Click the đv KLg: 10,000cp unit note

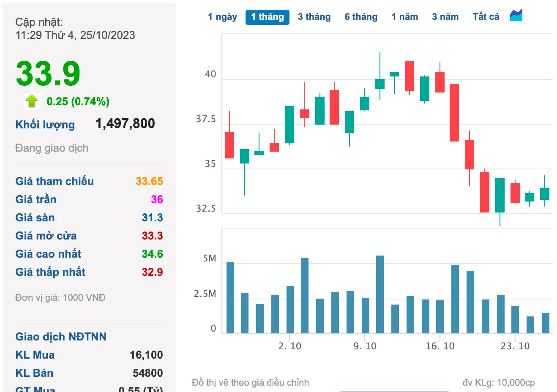click(x=499, y=383)
